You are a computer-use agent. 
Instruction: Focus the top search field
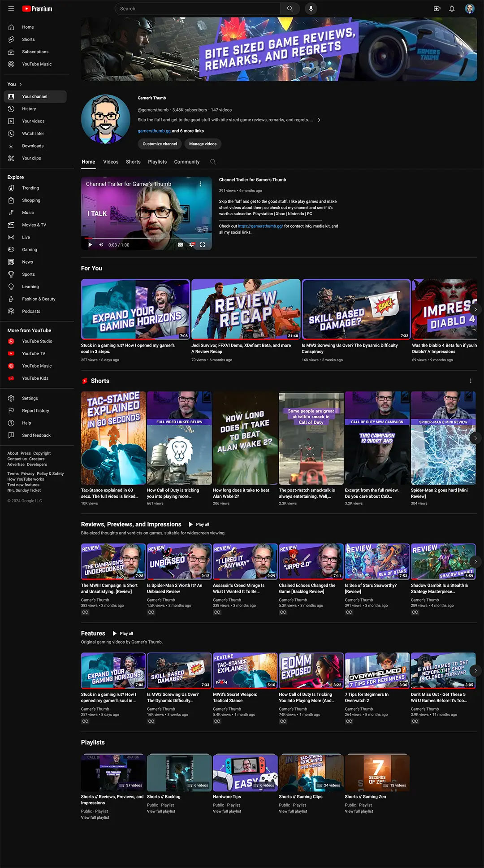(198, 9)
